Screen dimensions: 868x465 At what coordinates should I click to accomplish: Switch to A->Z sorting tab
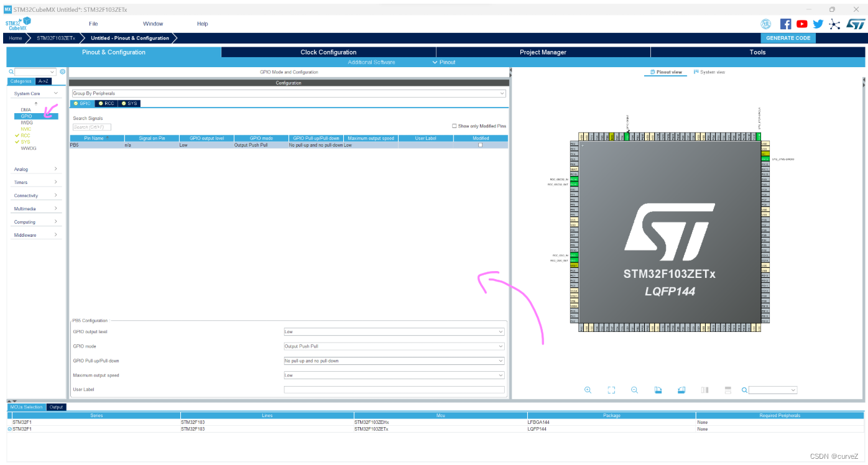44,81
